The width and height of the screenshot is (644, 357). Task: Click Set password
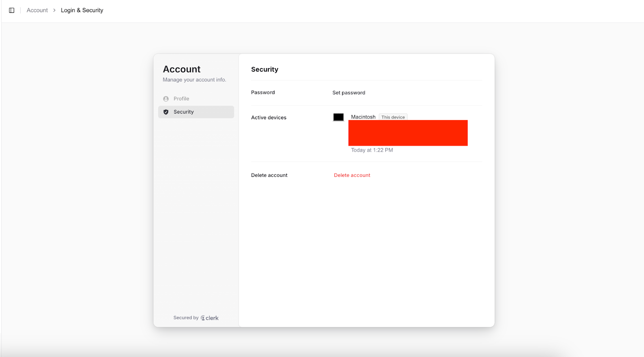[x=349, y=93]
